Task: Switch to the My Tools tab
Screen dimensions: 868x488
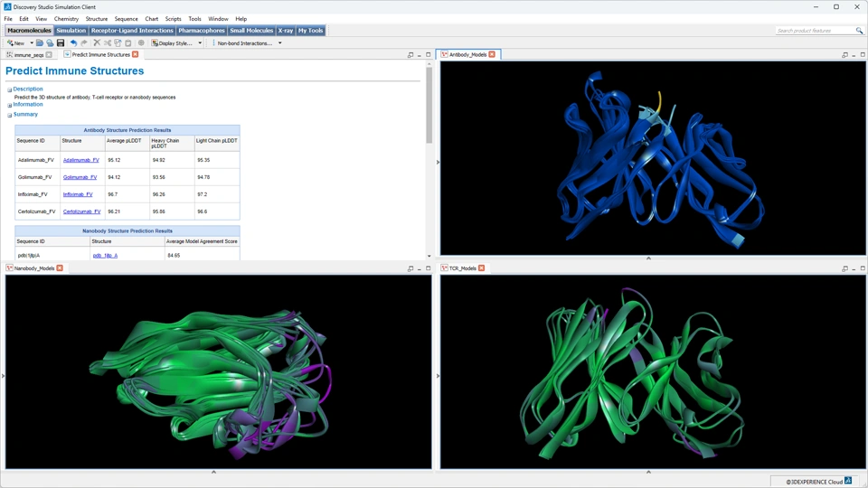Action: point(310,31)
